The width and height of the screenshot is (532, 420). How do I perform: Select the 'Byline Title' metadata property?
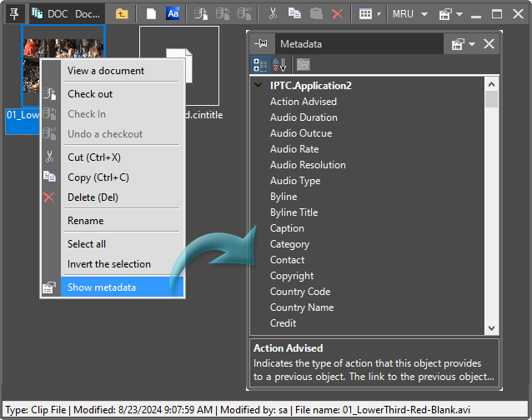tap(294, 212)
